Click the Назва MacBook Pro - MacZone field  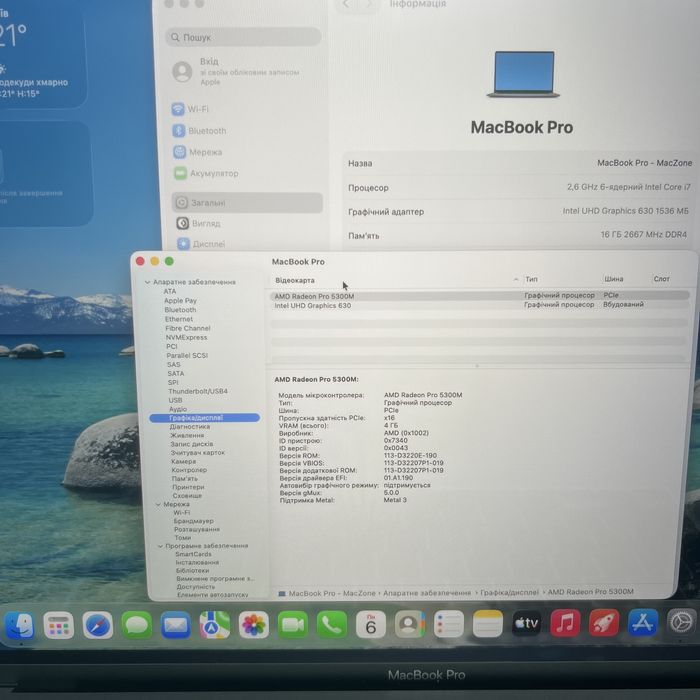pyautogui.click(x=520, y=163)
